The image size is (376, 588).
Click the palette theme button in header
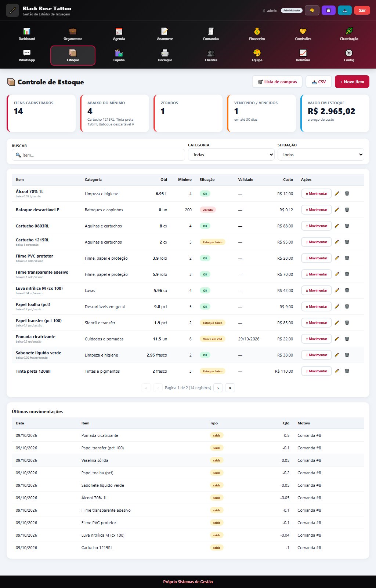(312, 10)
